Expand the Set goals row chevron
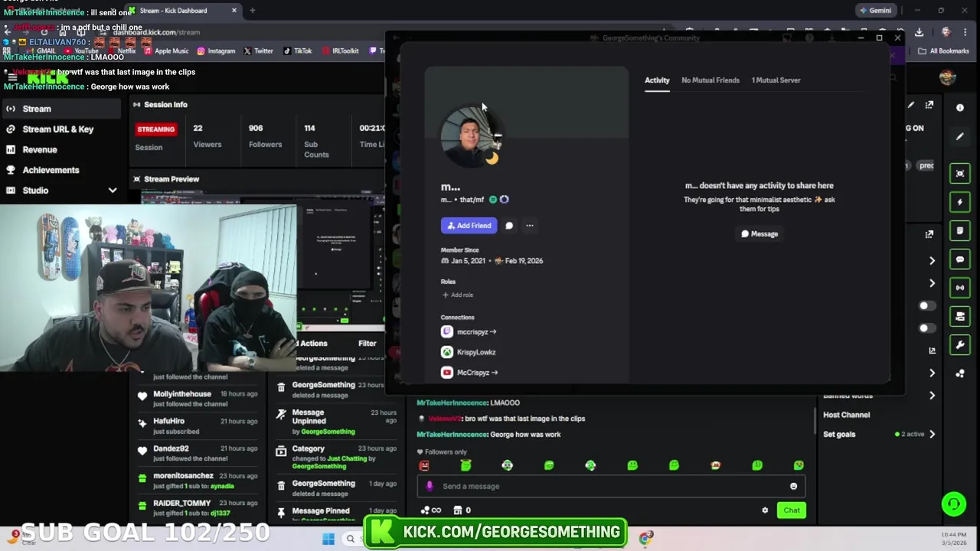980x551 pixels. click(932, 435)
